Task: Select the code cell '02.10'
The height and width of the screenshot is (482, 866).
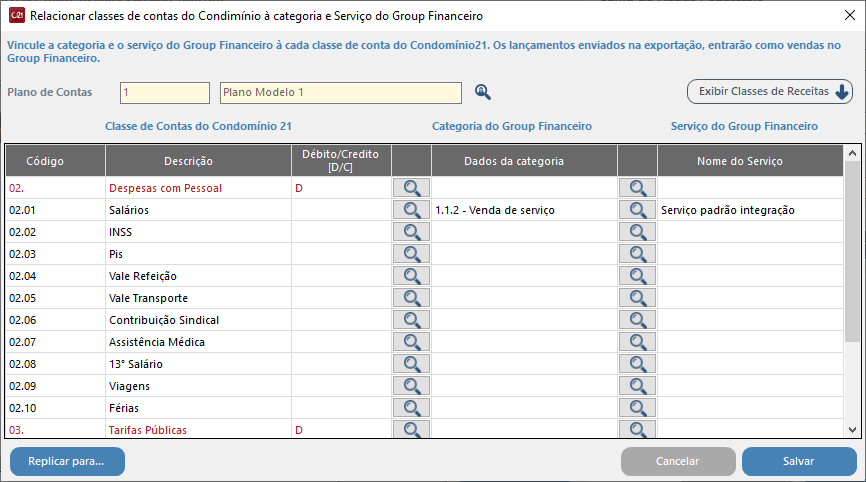Action: [55, 408]
